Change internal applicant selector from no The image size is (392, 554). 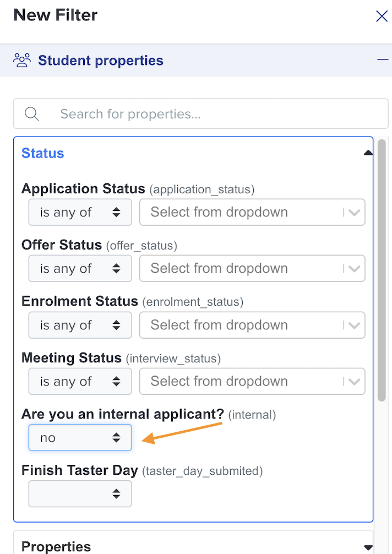[x=80, y=437]
